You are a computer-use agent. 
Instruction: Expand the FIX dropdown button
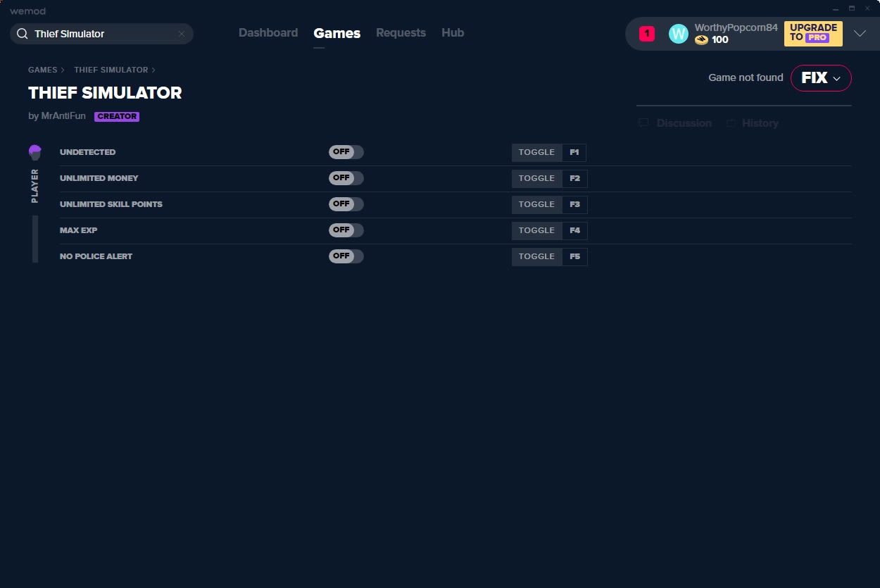click(821, 78)
